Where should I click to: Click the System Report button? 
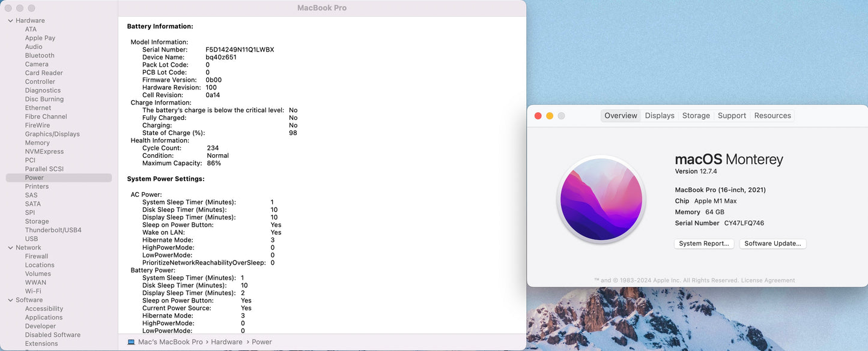704,244
